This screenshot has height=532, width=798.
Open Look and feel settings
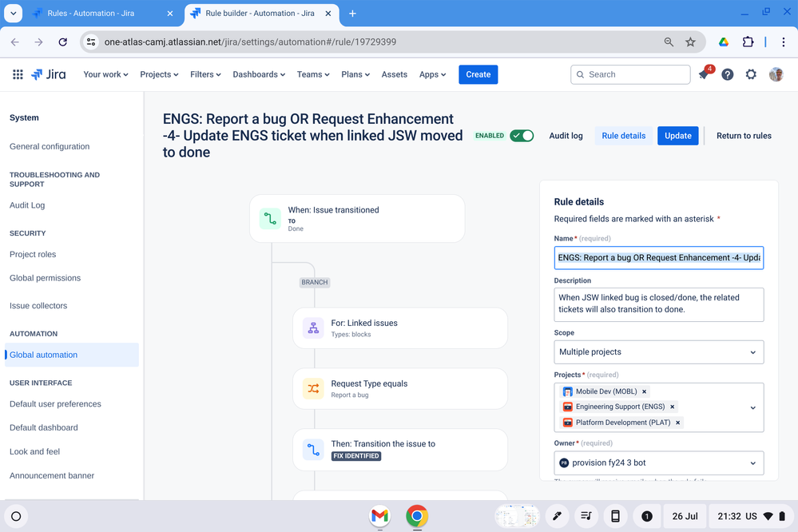(x=34, y=451)
